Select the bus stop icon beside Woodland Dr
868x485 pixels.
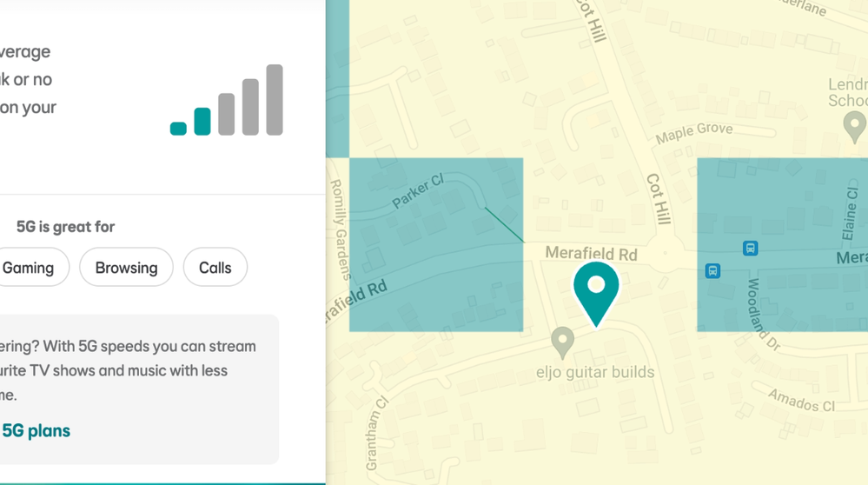click(x=712, y=271)
